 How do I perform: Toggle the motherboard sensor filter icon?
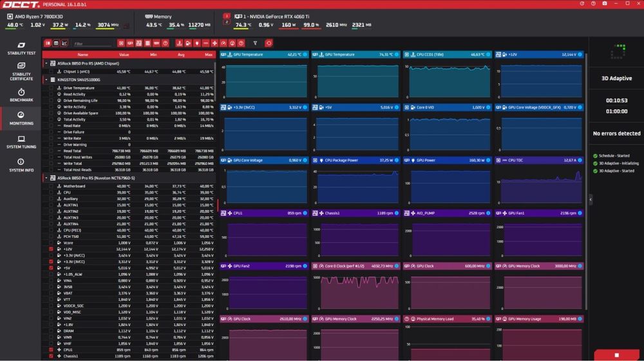[139, 43]
